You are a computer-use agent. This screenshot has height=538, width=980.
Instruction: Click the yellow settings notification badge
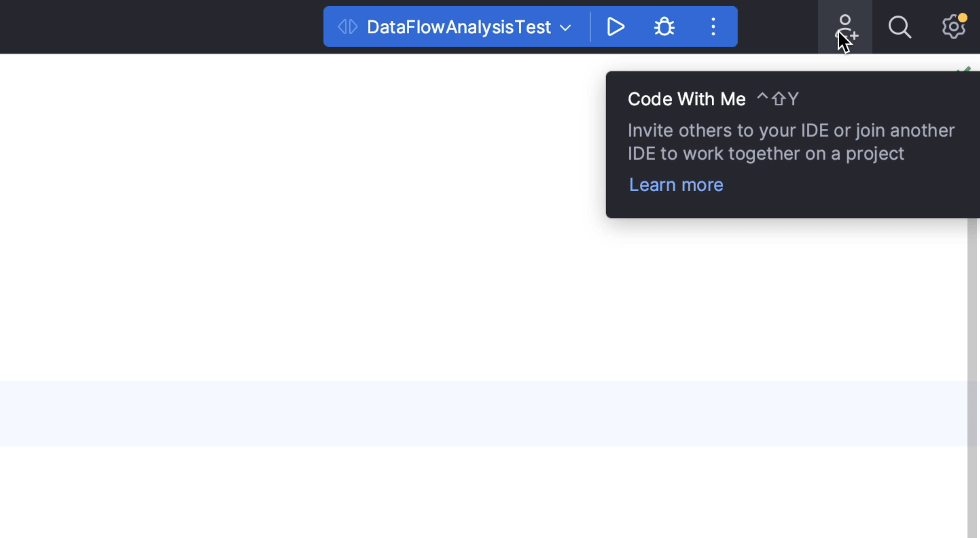pos(963,17)
